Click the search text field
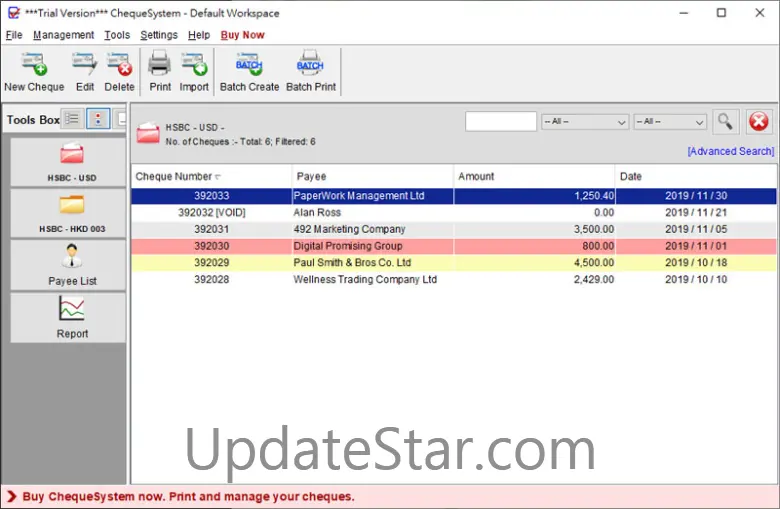Viewport: 780px width, 509px height. pos(501,121)
